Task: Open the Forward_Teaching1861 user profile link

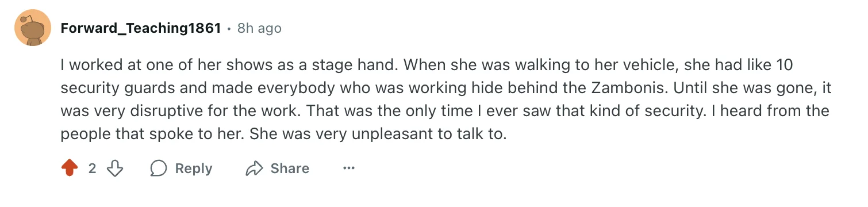Action: pyautogui.click(x=141, y=28)
